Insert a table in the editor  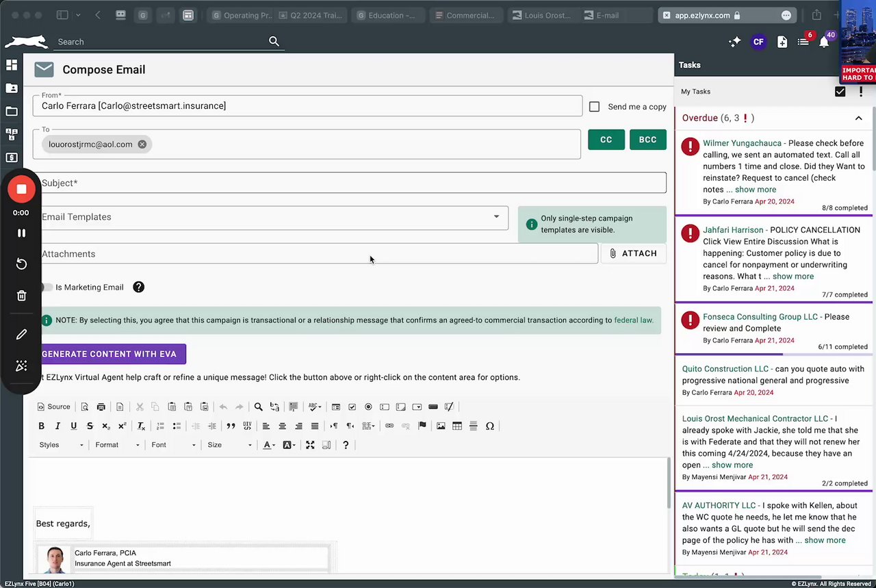(457, 426)
